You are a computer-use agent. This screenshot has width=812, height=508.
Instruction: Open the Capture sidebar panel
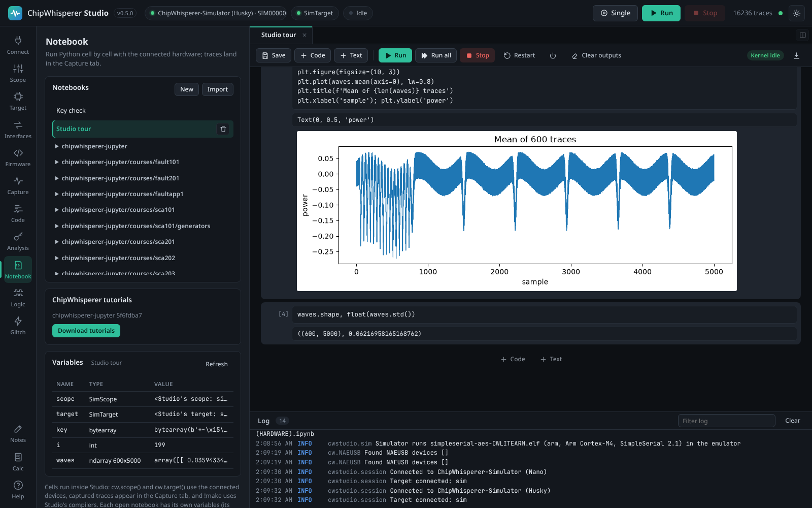point(18,185)
